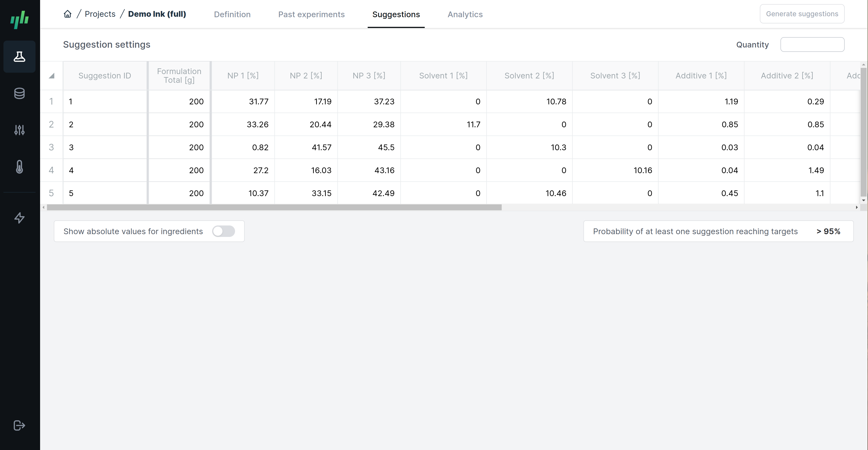Enable Show absolute values for ingredients
The width and height of the screenshot is (868, 450).
click(223, 231)
